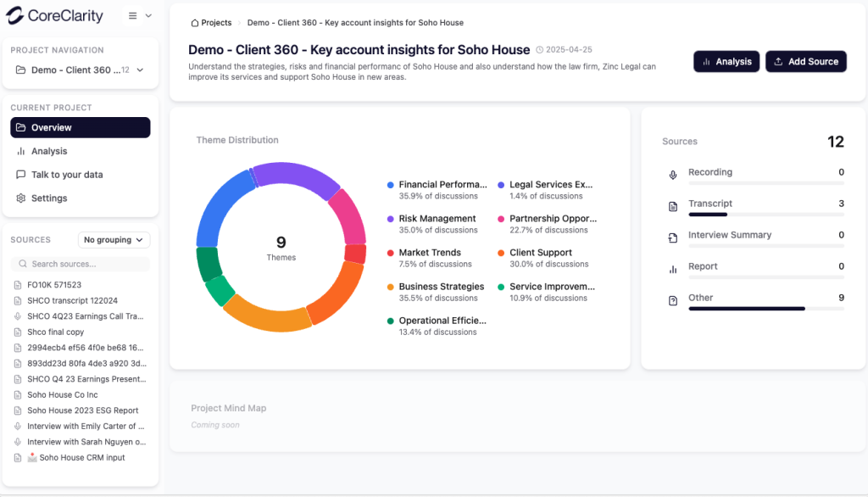The height and width of the screenshot is (497, 868).
Task: Click the magnifier icon in source search
Action: pos(22,265)
